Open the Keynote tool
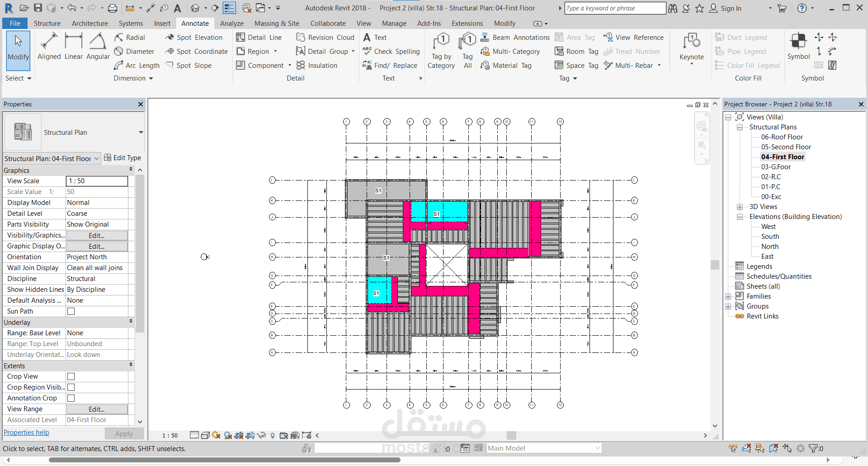Screen dimensions: 868x466 (x=692, y=48)
